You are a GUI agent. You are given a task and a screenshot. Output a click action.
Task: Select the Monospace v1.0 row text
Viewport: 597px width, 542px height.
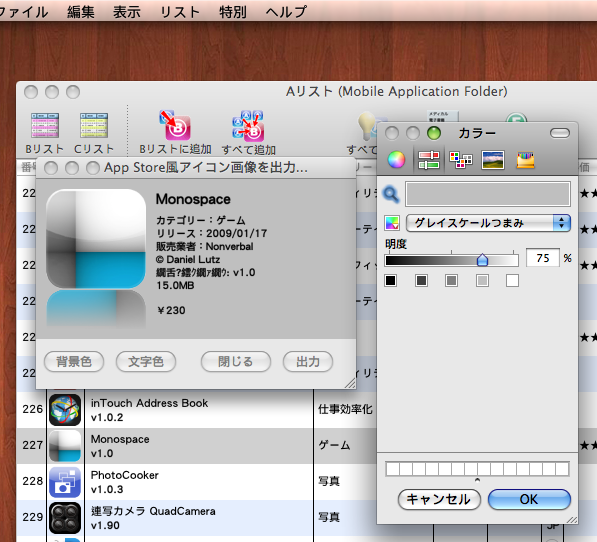click(120, 446)
